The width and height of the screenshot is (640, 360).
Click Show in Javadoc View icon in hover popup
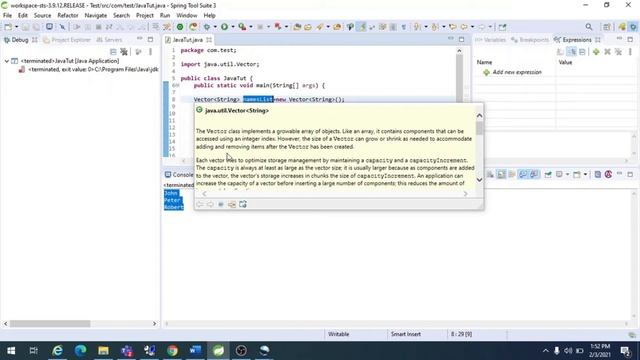(221, 204)
